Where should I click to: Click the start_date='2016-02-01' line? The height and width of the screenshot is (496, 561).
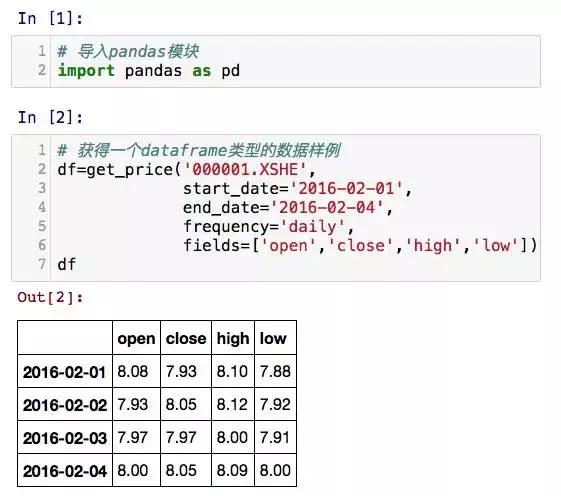click(x=298, y=189)
